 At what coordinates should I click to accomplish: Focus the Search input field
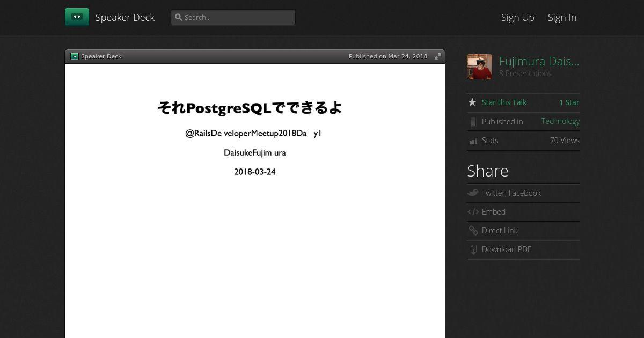[x=233, y=17]
